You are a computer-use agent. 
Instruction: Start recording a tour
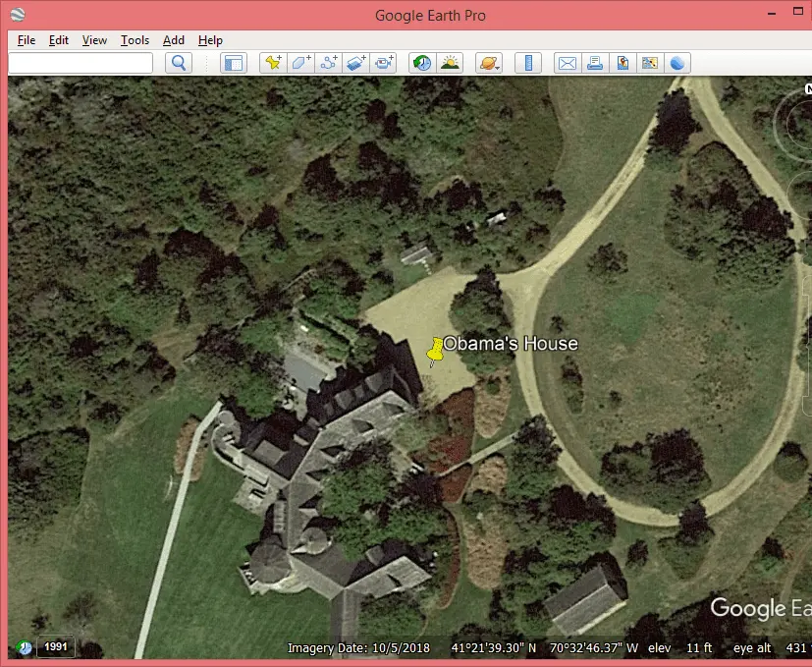[x=384, y=62]
